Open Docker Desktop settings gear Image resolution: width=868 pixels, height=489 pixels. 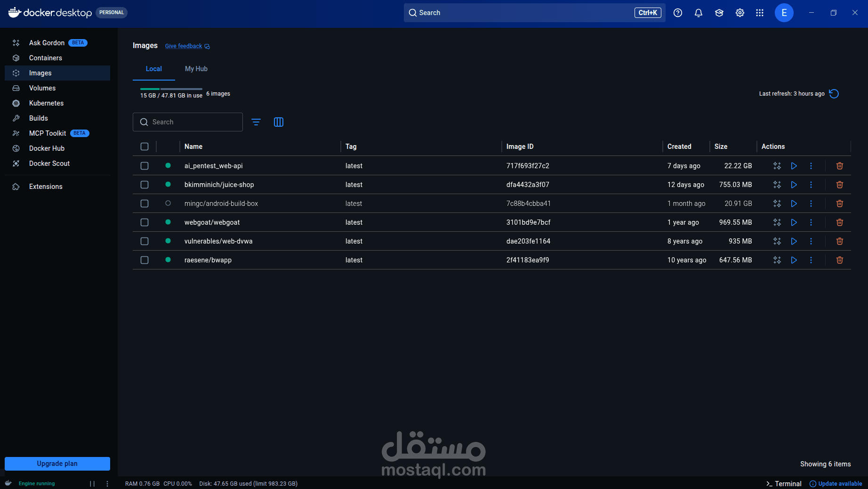tap(740, 13)
